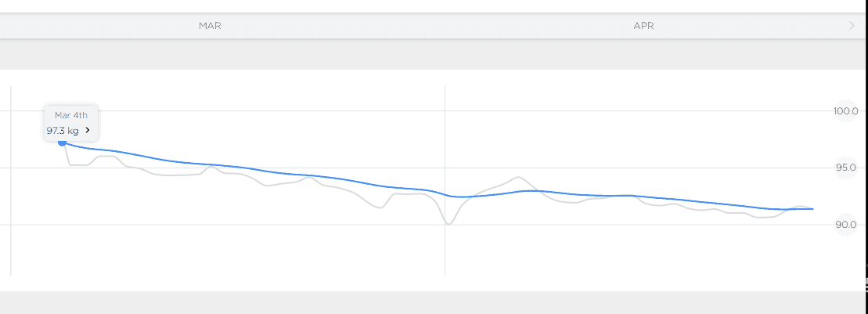Select highest grey line peak in April
The height and width of the screenshot is (314, 868).
point(518,178)
